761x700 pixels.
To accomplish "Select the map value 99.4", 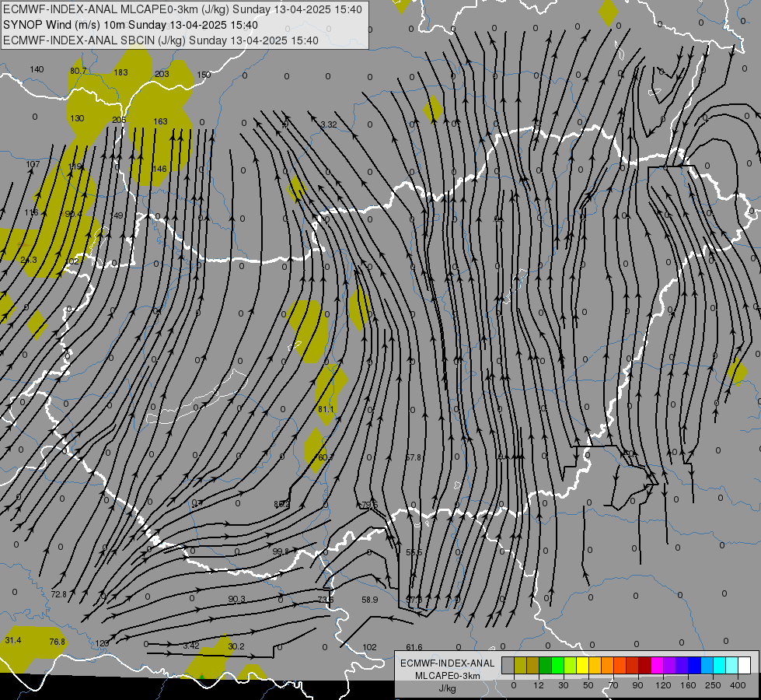I will [x=74, y=214].
